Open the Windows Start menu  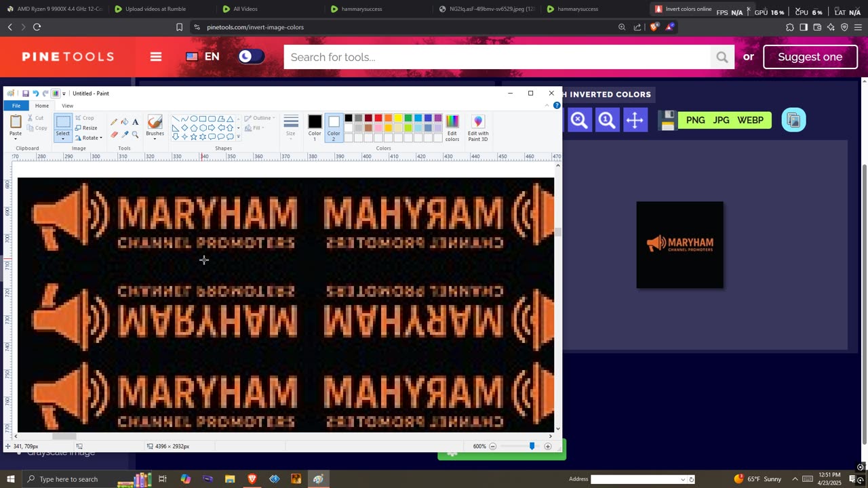pos(10,479)
